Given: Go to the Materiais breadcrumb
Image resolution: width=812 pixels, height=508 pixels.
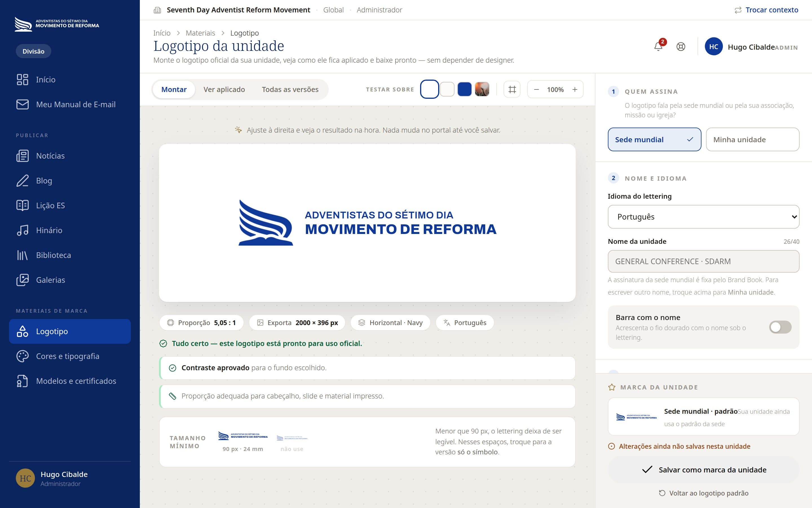Looking at the screenshot, I should click(200, 33).
